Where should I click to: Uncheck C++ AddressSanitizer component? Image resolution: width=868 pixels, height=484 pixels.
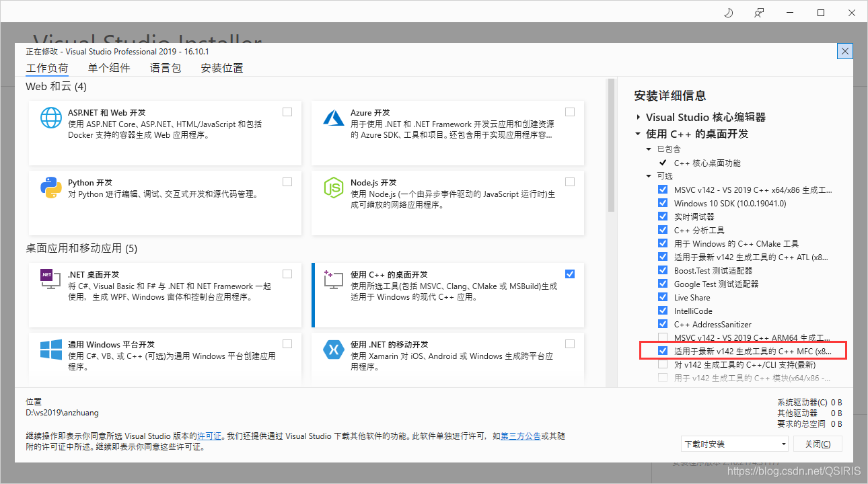663,324
